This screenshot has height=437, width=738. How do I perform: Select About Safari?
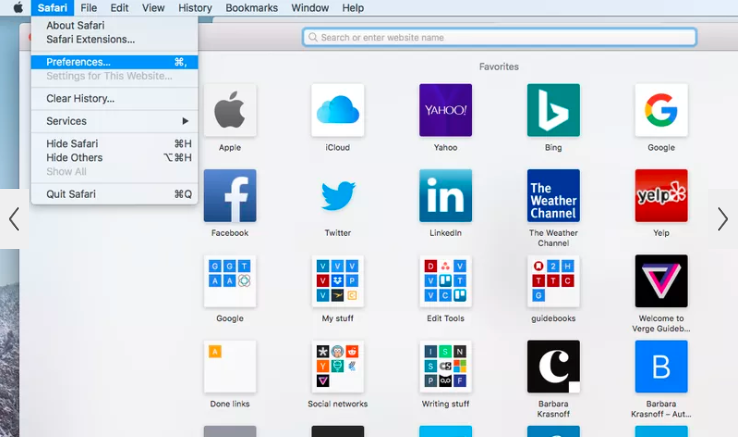(x=114, y=25)
